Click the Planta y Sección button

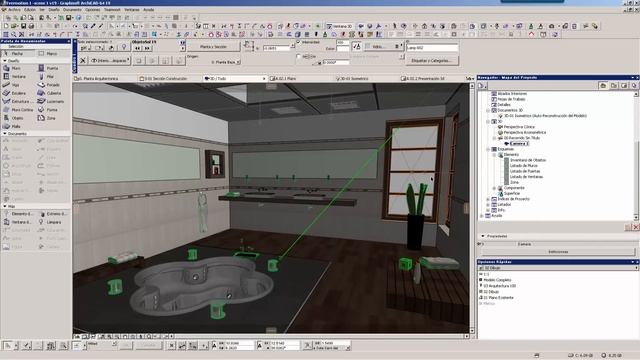pyautogui.click(x=213, y=47)
